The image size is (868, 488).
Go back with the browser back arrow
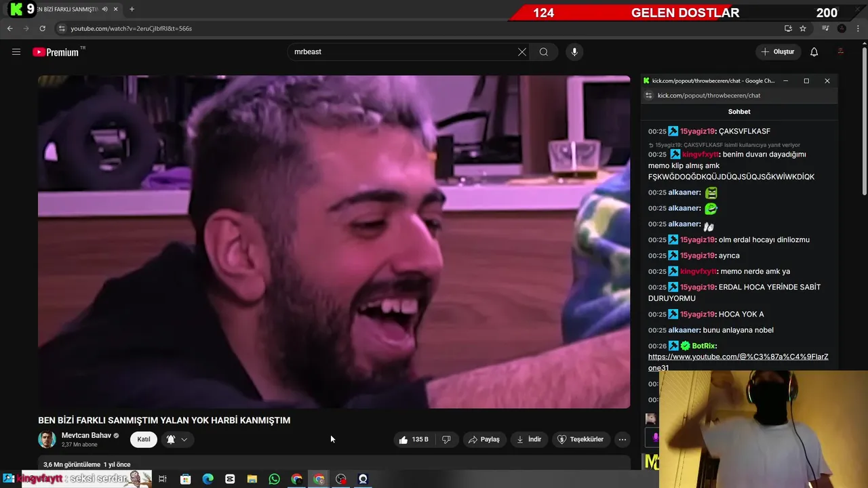coord(9,28)
